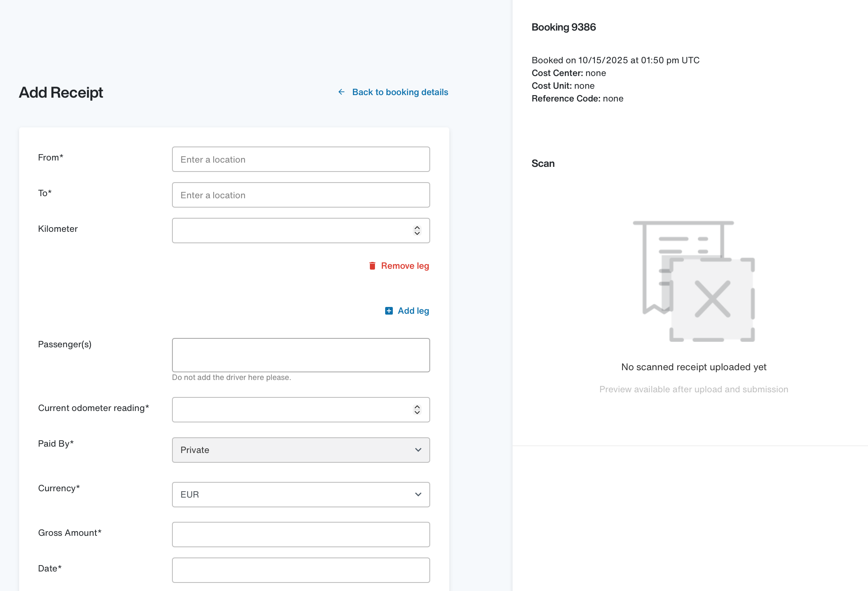Click the Paid By* label
The width and height of the screenshot is (868, 591).
click(x=56, y=444)
